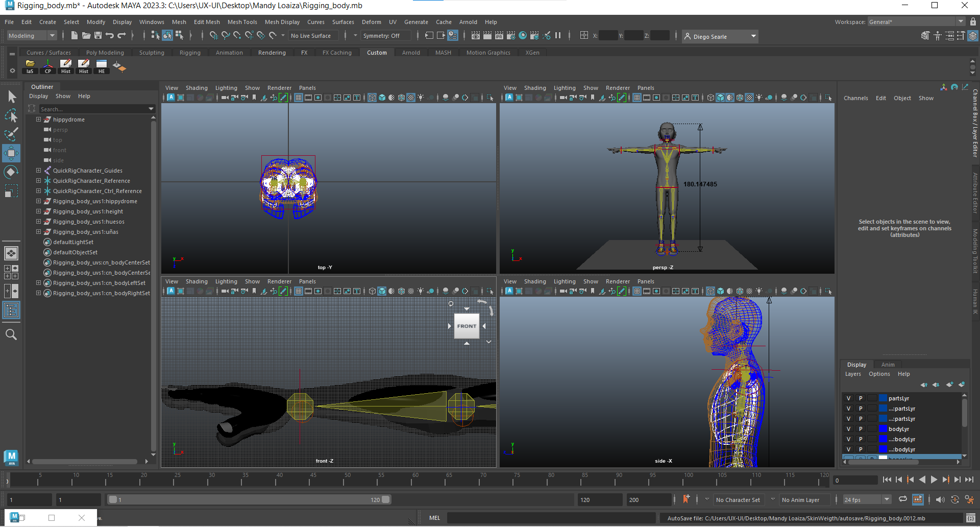
Task: Play the animation forwards
Action: coord(934,480)
